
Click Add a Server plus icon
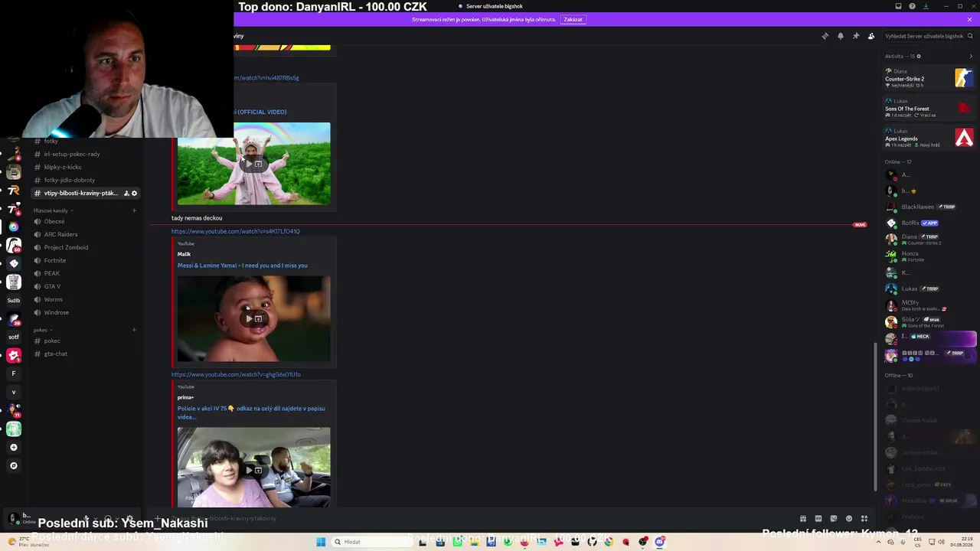14,447
